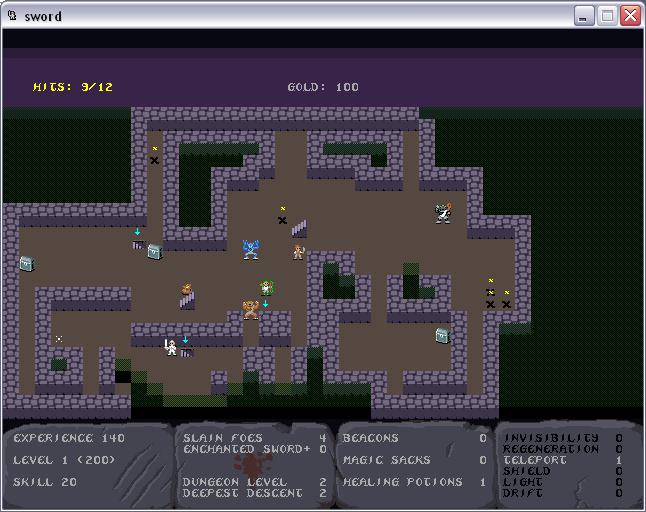This screenshot has height=512, width=646.
Task: Climb the staircase next to the central X mark
Action: click(299, 229)
